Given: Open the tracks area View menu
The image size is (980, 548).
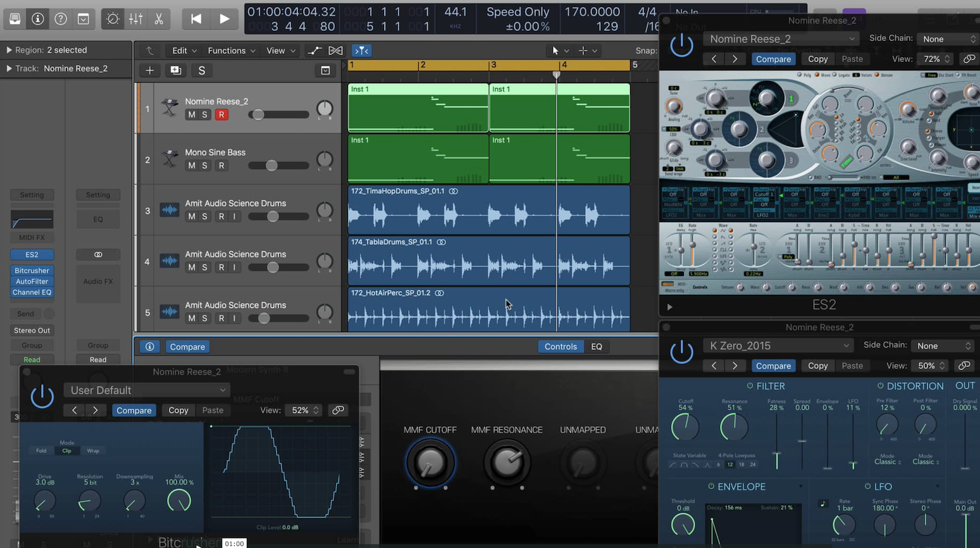Looking at the screenshot, I should coord(281,51).
